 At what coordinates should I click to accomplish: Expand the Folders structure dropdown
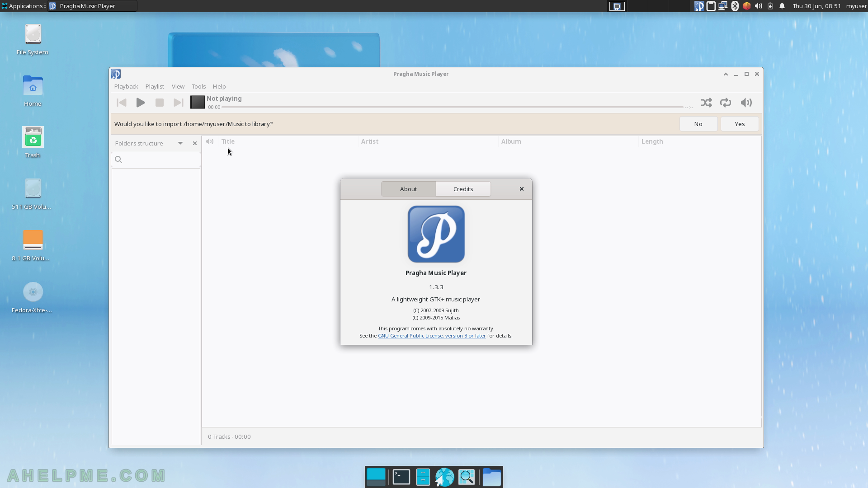pyautogui.click(x=180, y=143)
